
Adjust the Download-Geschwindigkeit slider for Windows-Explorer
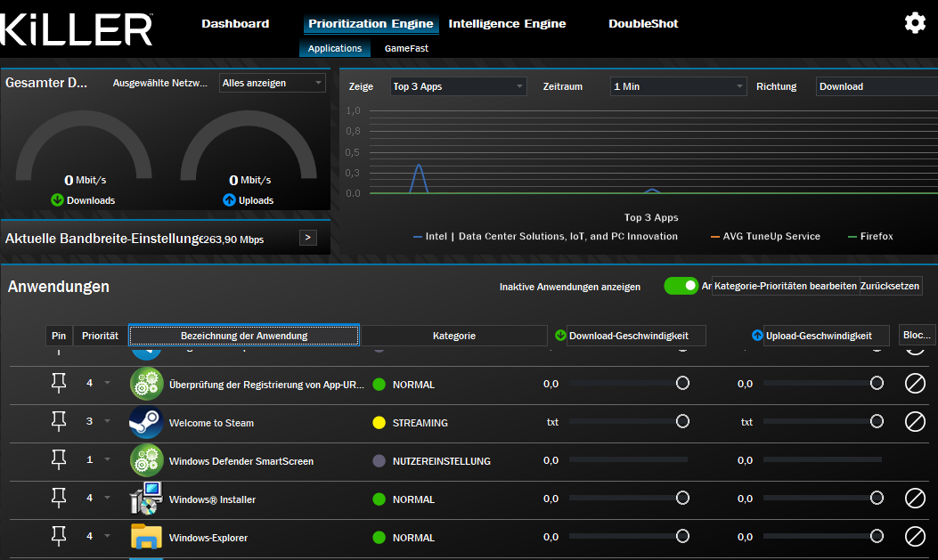click(x=683, y=537)
